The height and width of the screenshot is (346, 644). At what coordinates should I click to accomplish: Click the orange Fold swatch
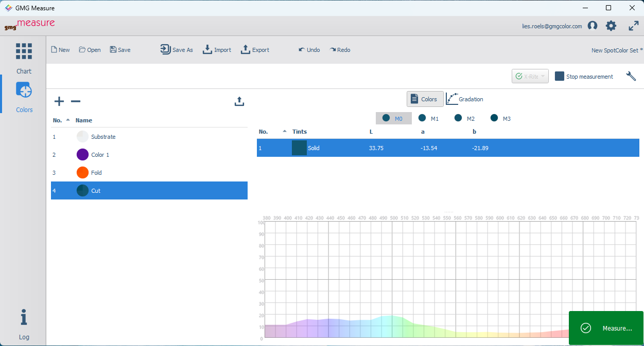[82, 173]
